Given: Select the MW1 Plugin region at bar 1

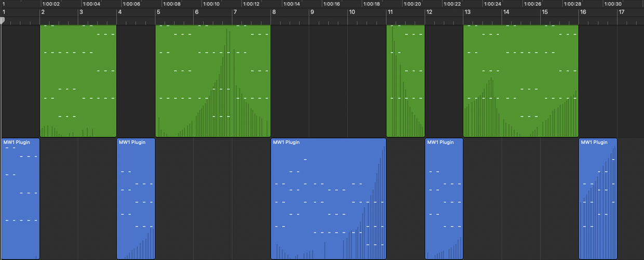Looking at the screenshot, I should pyautogui.click(x=20, y=199).
